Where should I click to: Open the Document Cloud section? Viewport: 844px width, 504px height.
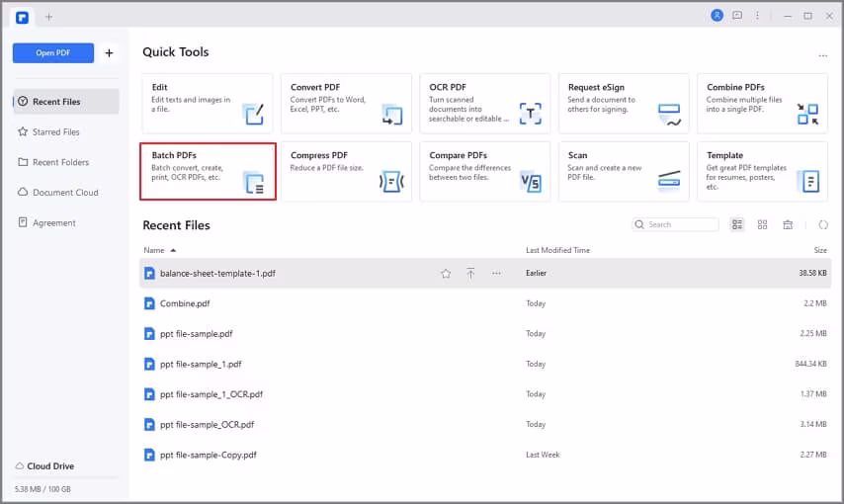pos(65,193)
